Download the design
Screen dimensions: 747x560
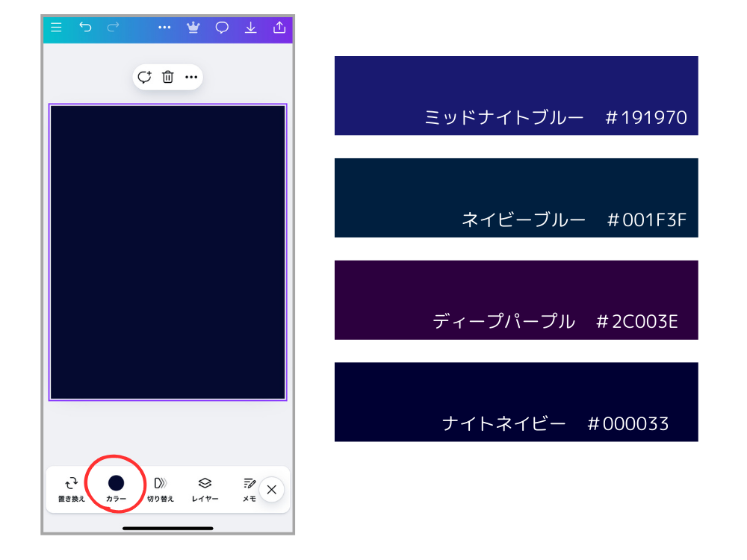tap(250, 28)
